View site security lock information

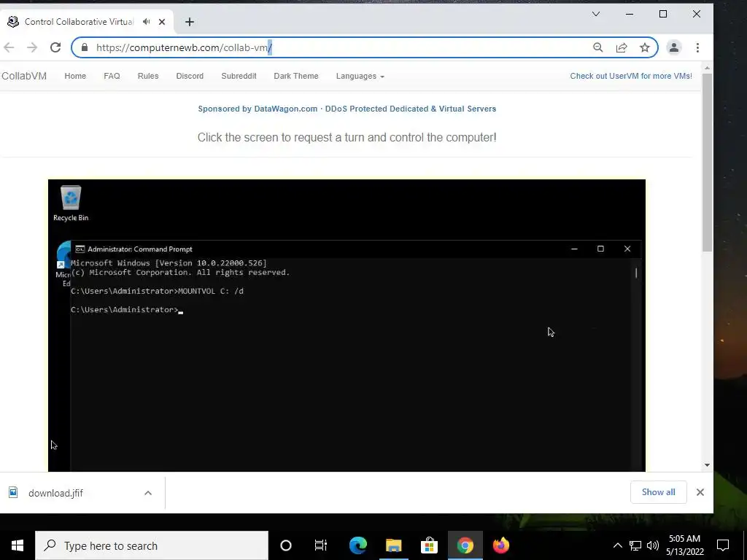[85, 47]
